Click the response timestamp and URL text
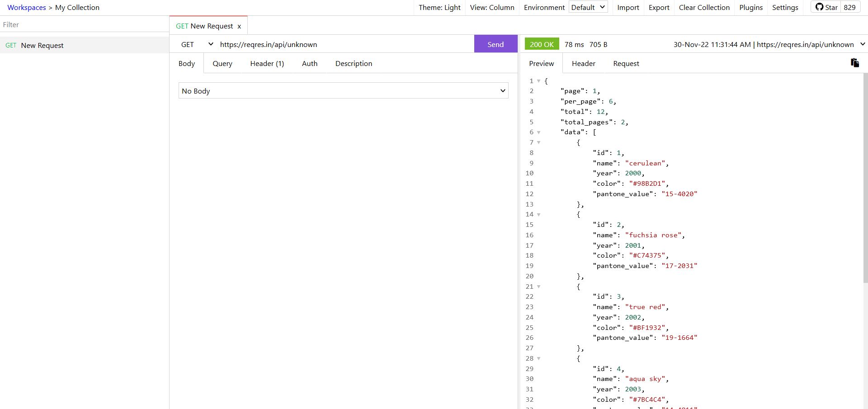Viewport: 868px width, 409px height. [764, 44]
